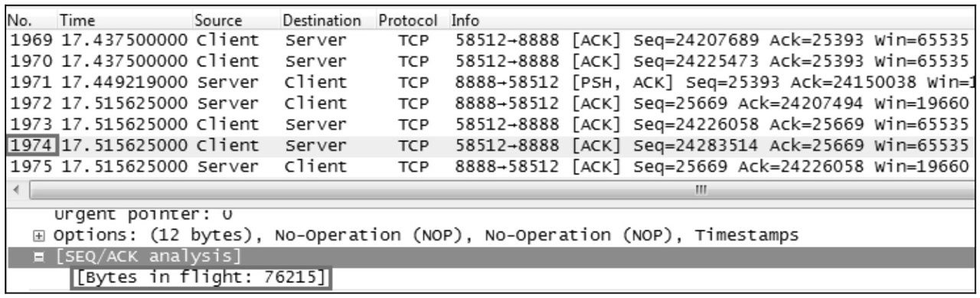Select highlighted packet 1974
Viewport: 980px width, 298px height.
click(x=489, y=144)
